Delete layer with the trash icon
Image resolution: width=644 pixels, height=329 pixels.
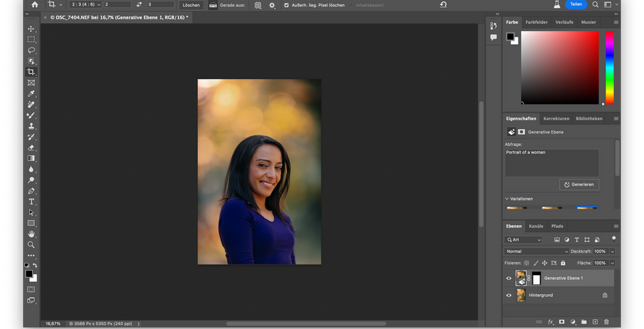[x=606, y=322]
